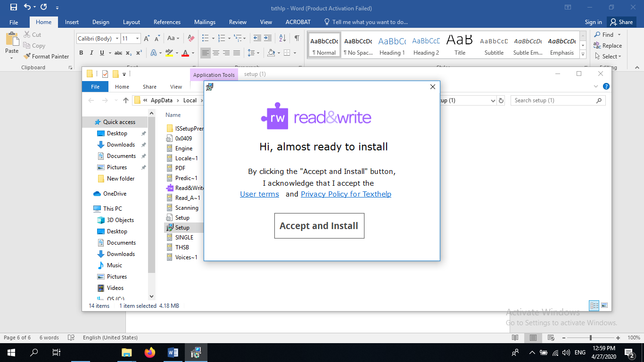Open Line Spacing dropdown
The image size is (644, 362).
pyautogui.click(x=254, y=53)
